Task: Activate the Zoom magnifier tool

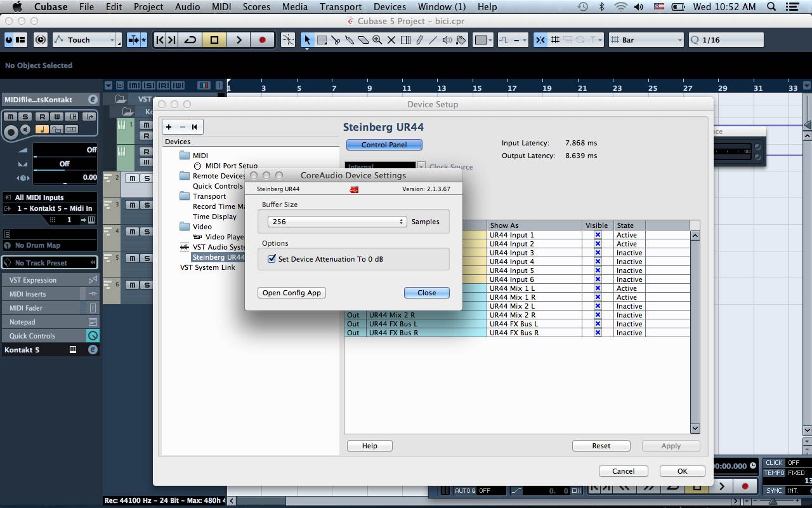Action: coord(377,40)
